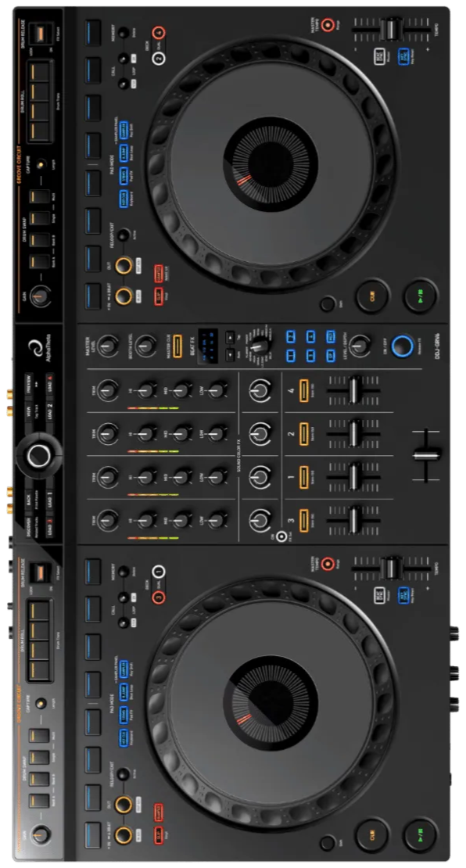Hit Reloop/Exit on deck 1/3
Image resolution: width=466 pixels, height=868 pixels.
click(124, 774)
